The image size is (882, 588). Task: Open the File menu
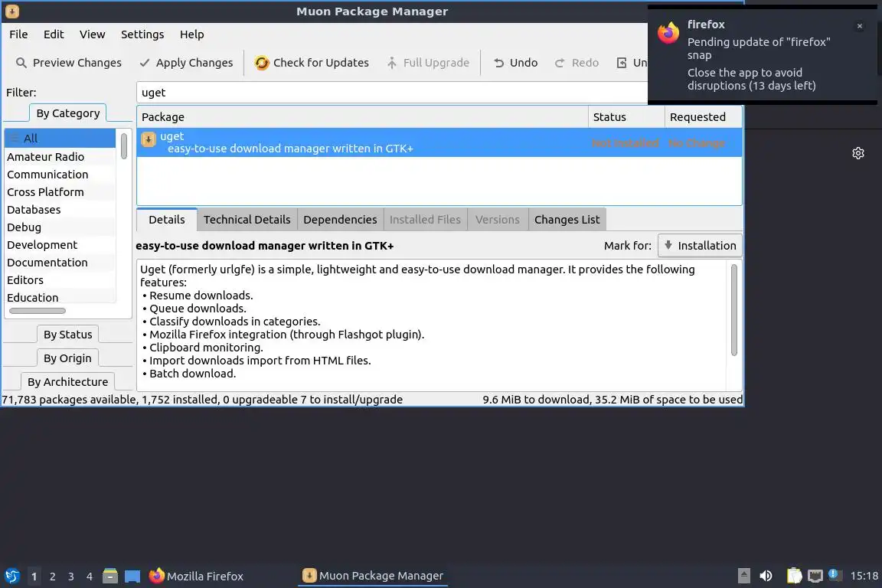pyautogui.click(x=18, y=34)
